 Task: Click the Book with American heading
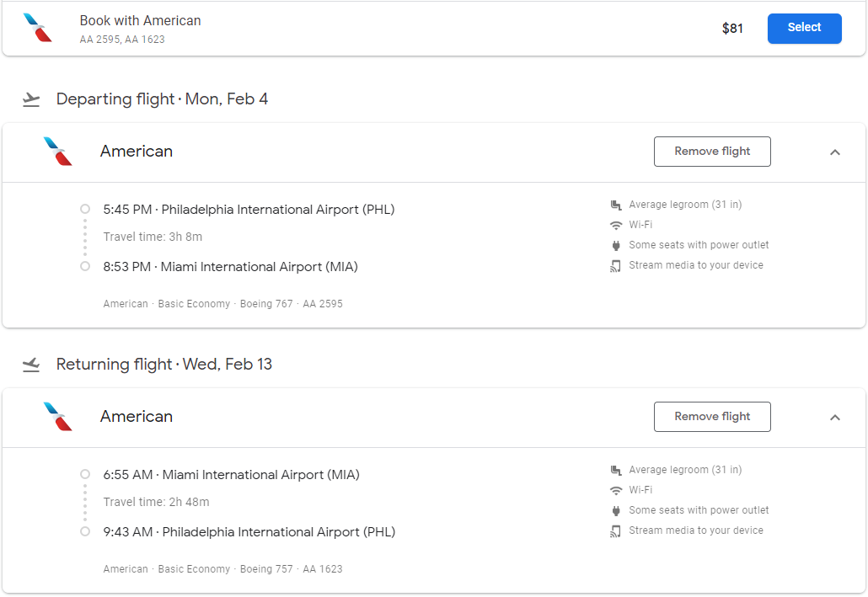click(140, 20)
